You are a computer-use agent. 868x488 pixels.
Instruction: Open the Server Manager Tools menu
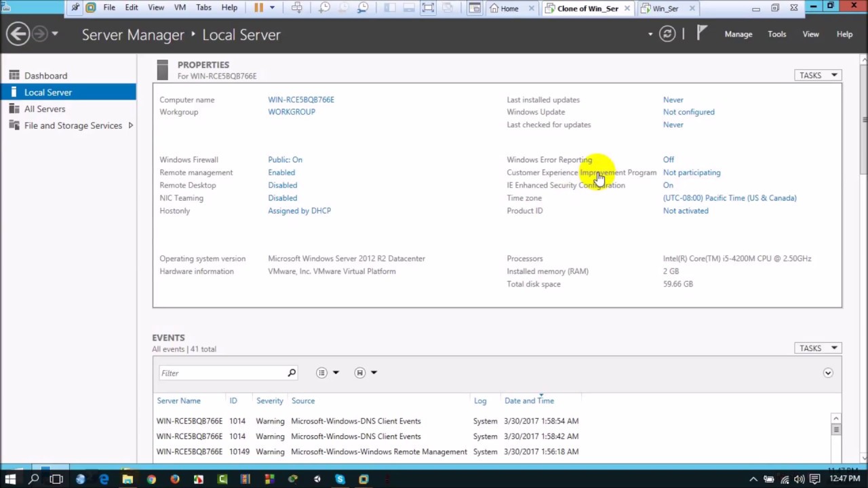[777, 34]
